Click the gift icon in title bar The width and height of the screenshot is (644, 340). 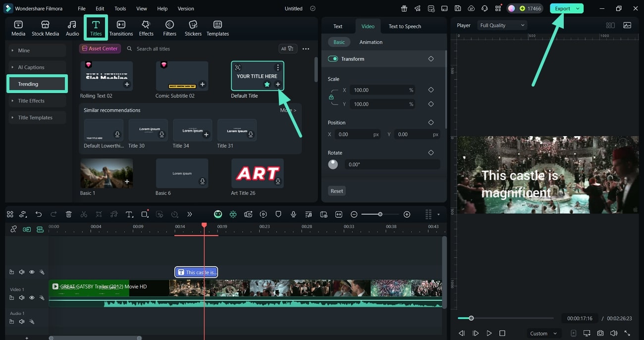[404, 8]
